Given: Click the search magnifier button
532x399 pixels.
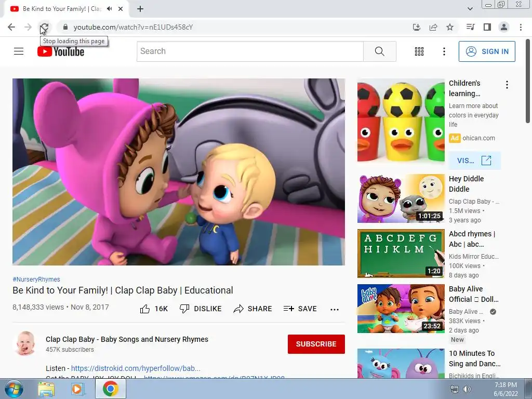Looking at the screenshot, I should 380,51.
